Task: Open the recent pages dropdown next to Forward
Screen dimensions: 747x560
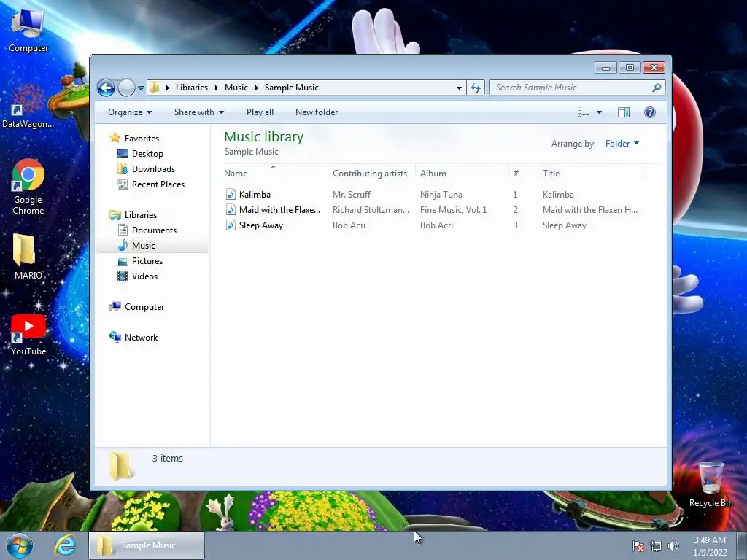Action: click(x=141, y=88)
